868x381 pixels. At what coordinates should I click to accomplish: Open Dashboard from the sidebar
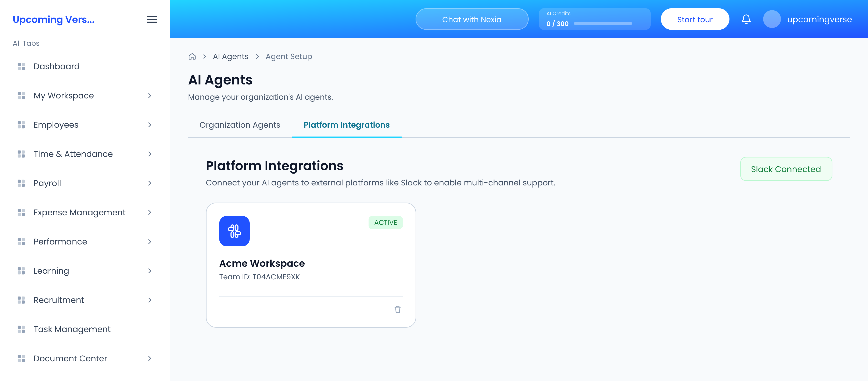coord(57,66)
